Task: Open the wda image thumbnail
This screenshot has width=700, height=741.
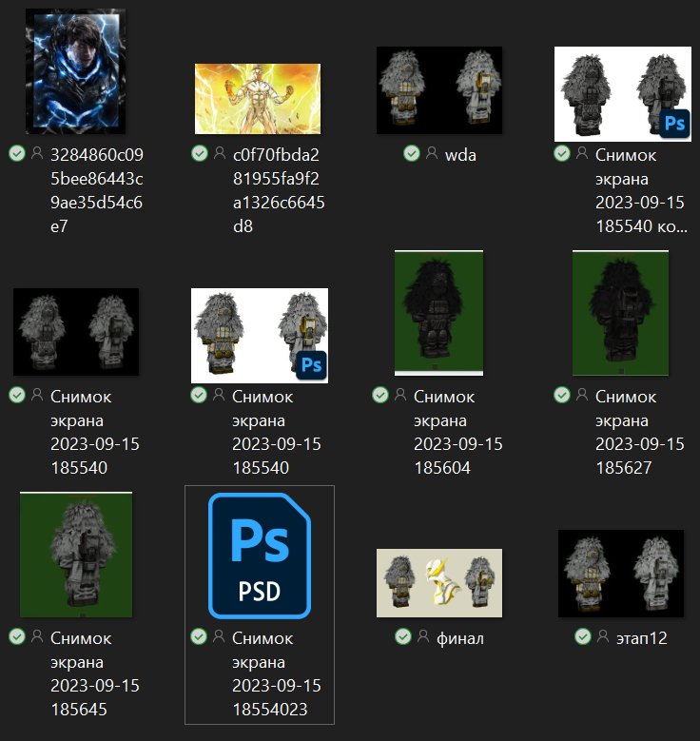Action: (439, 89)
